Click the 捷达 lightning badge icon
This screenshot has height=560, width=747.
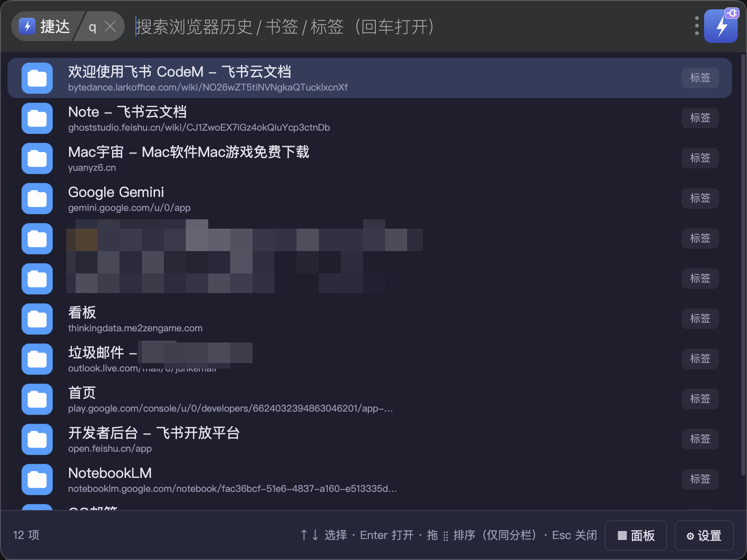28,26
